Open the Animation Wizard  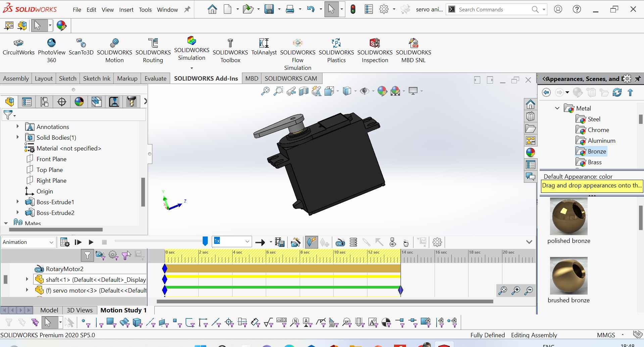tap(295, 242)
